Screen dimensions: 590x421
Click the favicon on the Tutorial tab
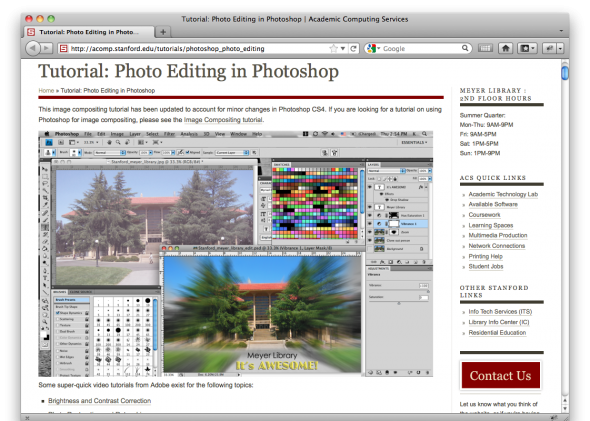coord(31,32)
